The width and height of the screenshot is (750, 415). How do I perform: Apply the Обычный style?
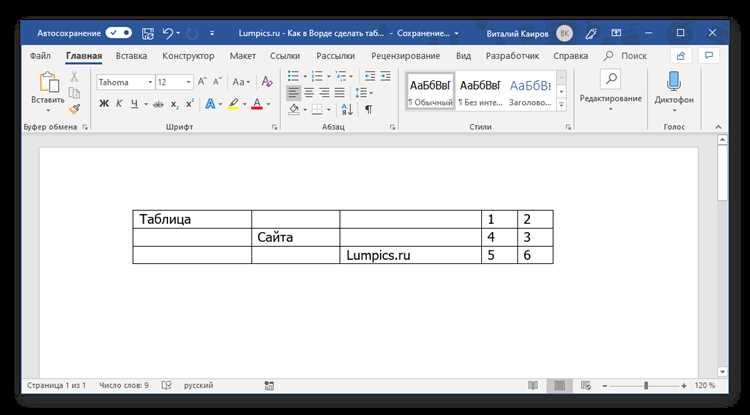430,91
